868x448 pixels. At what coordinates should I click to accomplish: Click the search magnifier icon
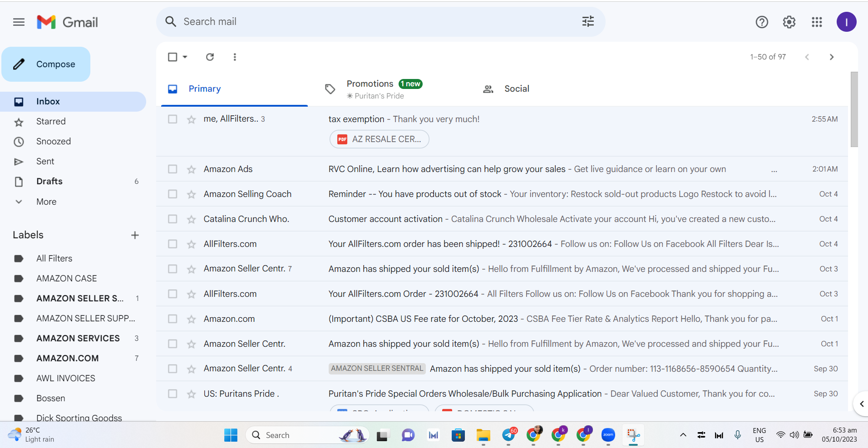click(171, 21)
